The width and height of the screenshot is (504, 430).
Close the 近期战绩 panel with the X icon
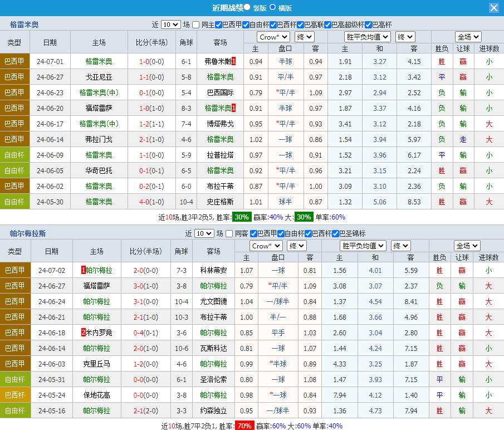[494, 8]
